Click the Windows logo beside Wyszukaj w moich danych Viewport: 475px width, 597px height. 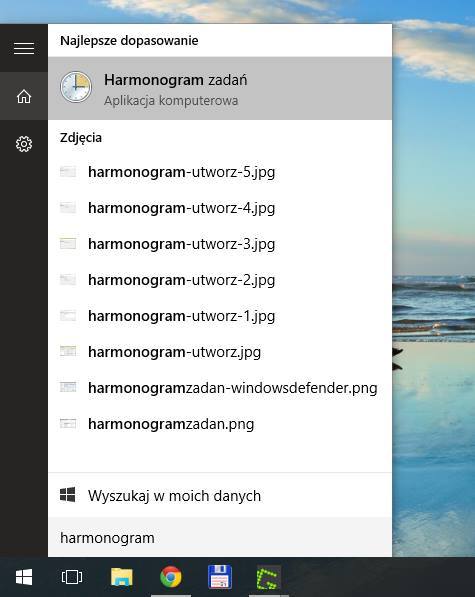point(67,495)
